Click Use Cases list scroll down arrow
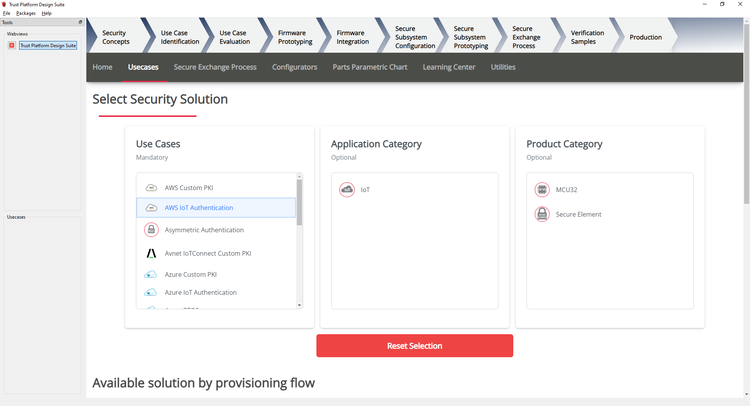 pyautogui.click(x=299, y=305)
